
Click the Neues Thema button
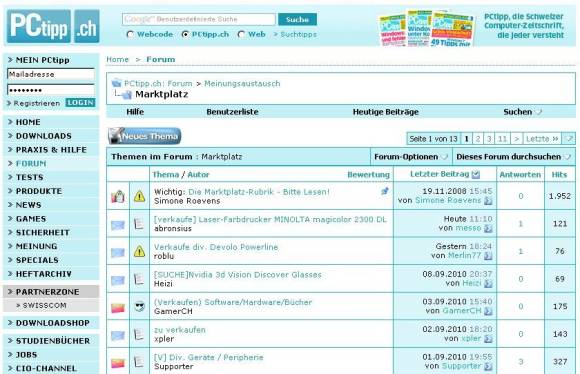[x=145, y=136]
